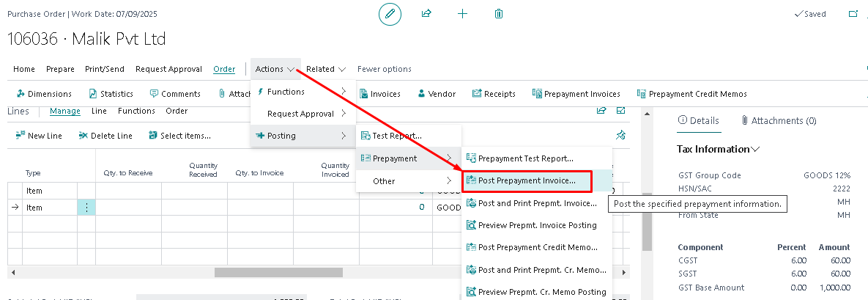Click the right scroll arrow of Lines grid
The width and height of the screenshot is (868, 300).
point(624,273)
